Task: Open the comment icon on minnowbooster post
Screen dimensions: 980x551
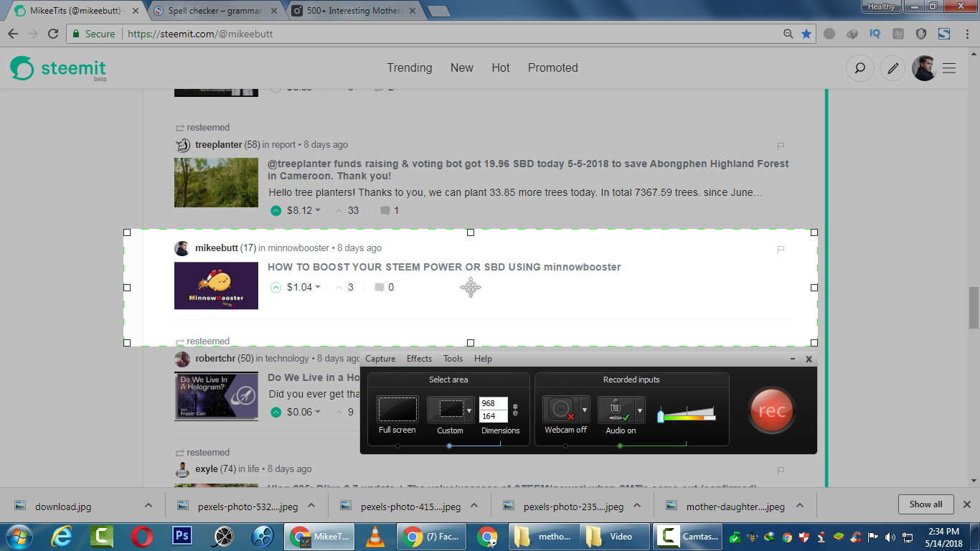Action: pos(380,288)
